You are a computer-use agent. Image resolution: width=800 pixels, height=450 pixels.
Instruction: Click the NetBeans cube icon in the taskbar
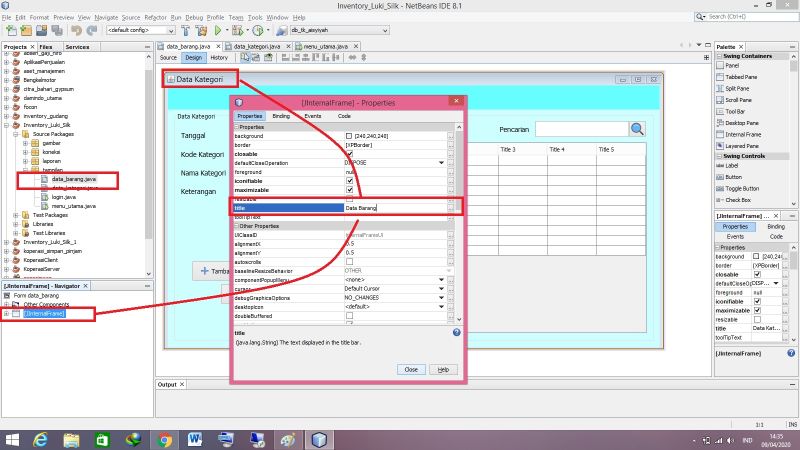319,440
